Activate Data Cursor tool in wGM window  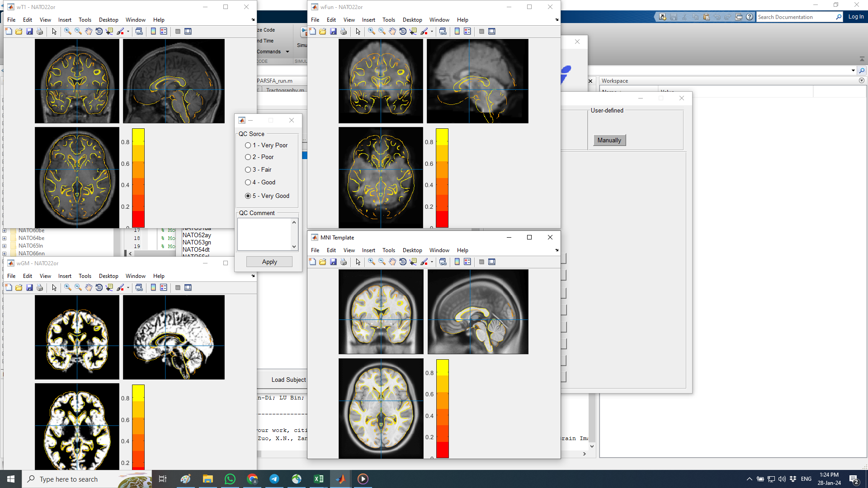click(x=109, y=287)
